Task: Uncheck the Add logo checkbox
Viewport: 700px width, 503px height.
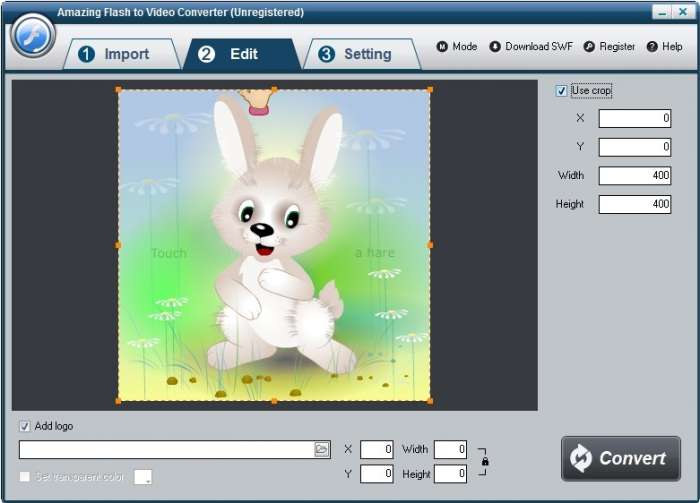Action: coord(25,426)
